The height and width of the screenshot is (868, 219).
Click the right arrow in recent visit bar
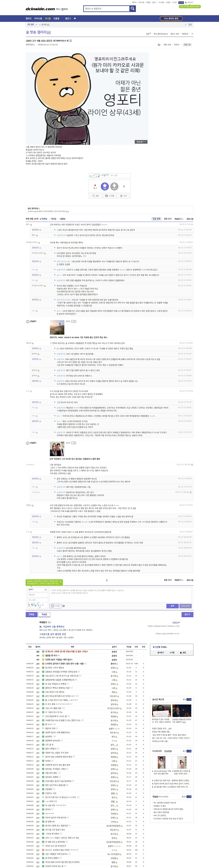[185, 25]
